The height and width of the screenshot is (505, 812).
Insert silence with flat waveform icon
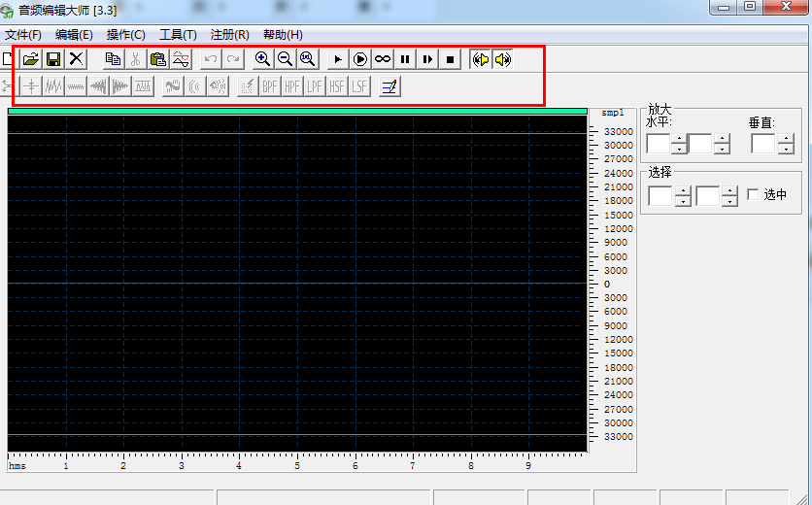coord(76,86)
